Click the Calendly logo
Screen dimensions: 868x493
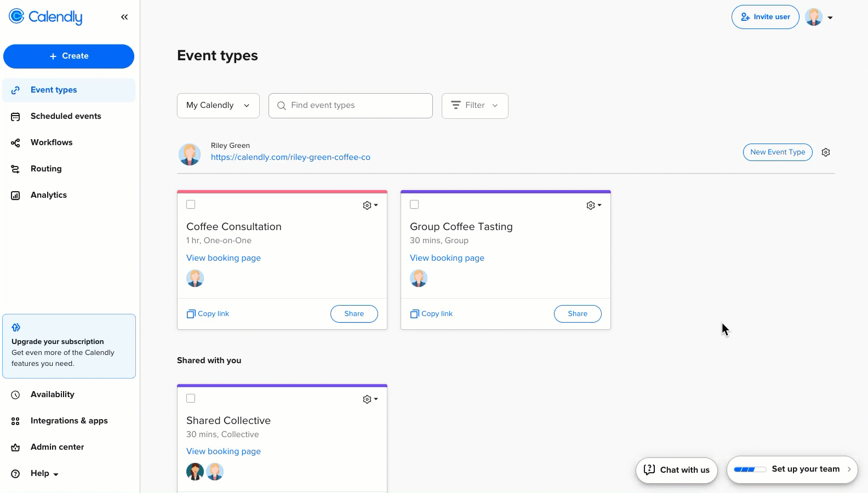45,17
